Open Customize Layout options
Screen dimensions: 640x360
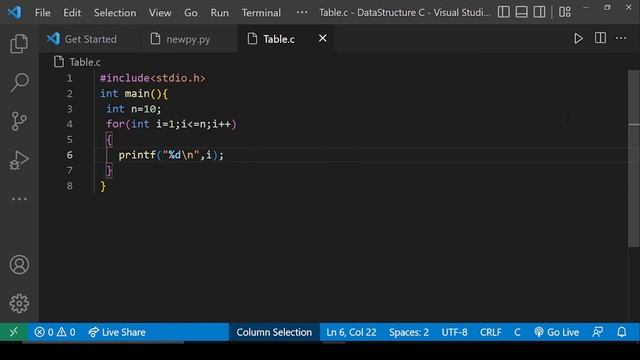click(565, 12)
